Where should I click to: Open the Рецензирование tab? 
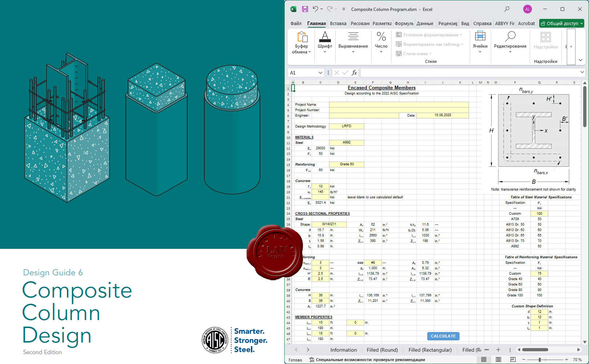click(448, 23)
